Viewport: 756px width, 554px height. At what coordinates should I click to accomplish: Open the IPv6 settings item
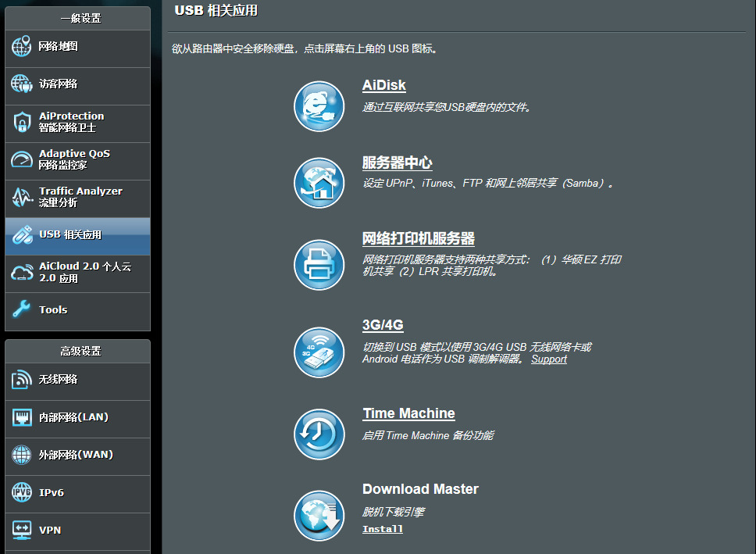click(x=77, y=495)
